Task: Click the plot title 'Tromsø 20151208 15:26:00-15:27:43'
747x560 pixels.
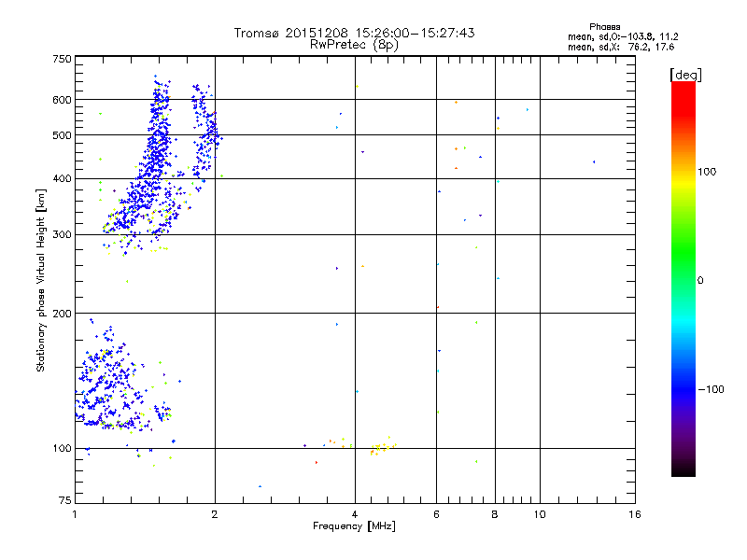Action: coord(354,33)
